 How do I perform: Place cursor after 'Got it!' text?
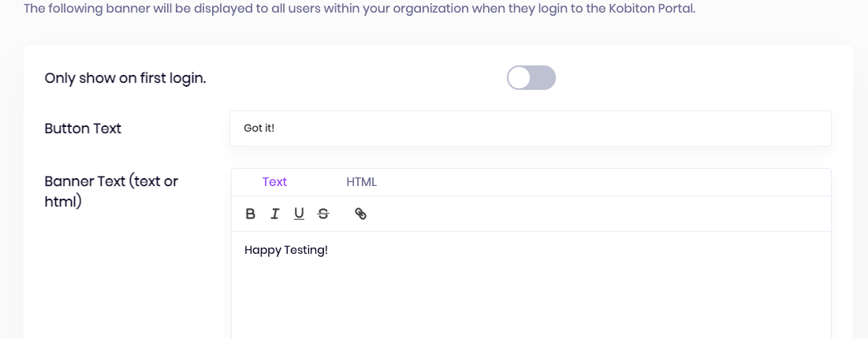coord(276,129)
